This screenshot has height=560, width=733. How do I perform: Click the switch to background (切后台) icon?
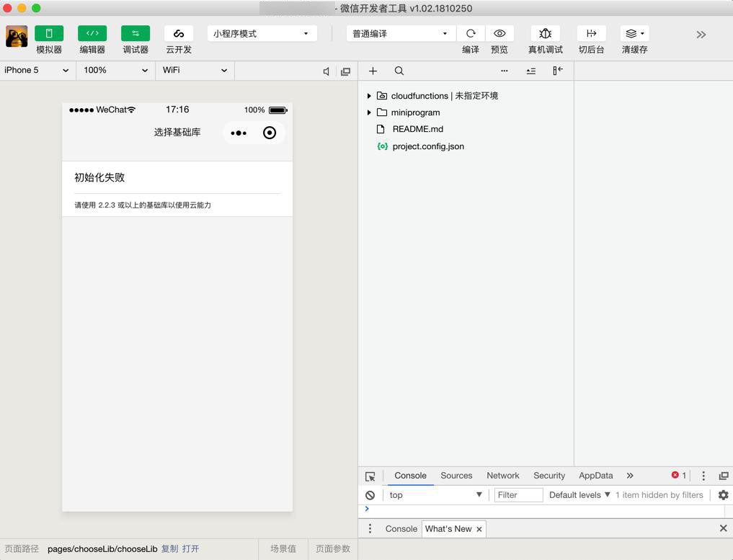(591, 34)
